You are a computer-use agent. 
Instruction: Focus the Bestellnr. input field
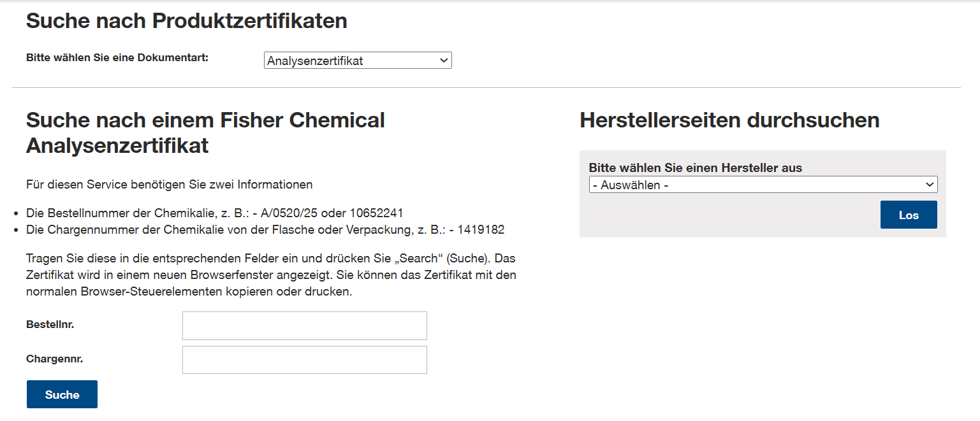tap(304, 325)
